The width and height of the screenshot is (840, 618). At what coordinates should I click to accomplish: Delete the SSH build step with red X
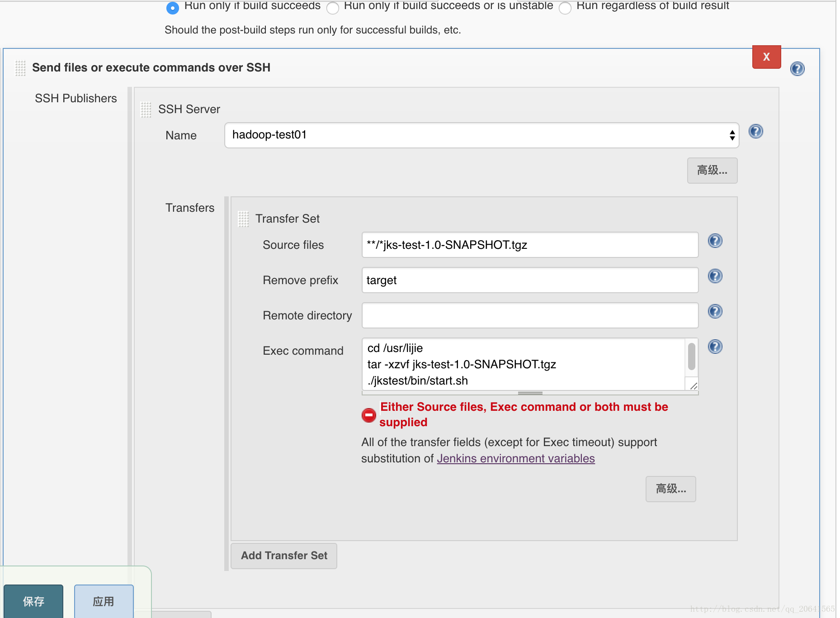pos(766,57)
